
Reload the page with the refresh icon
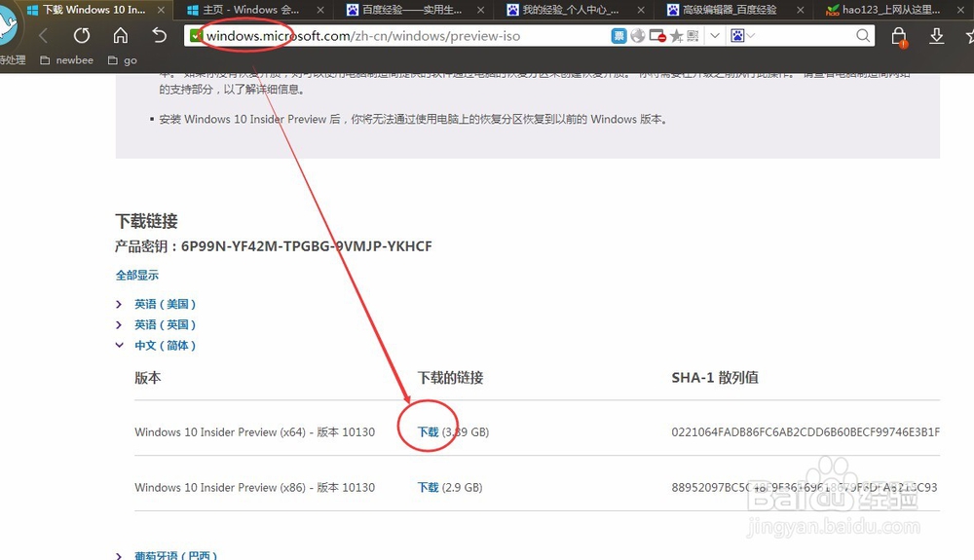pyautogui.click(x=82, y=36)
